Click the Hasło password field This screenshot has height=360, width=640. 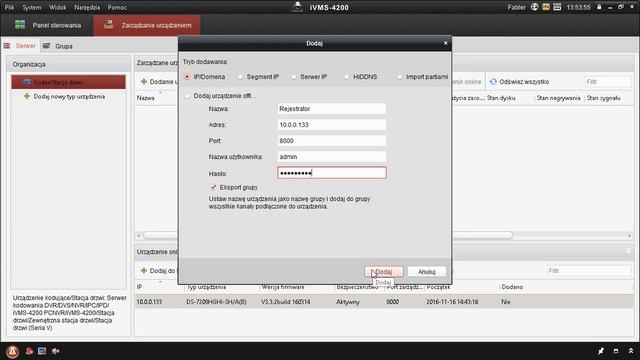[331, 173]
